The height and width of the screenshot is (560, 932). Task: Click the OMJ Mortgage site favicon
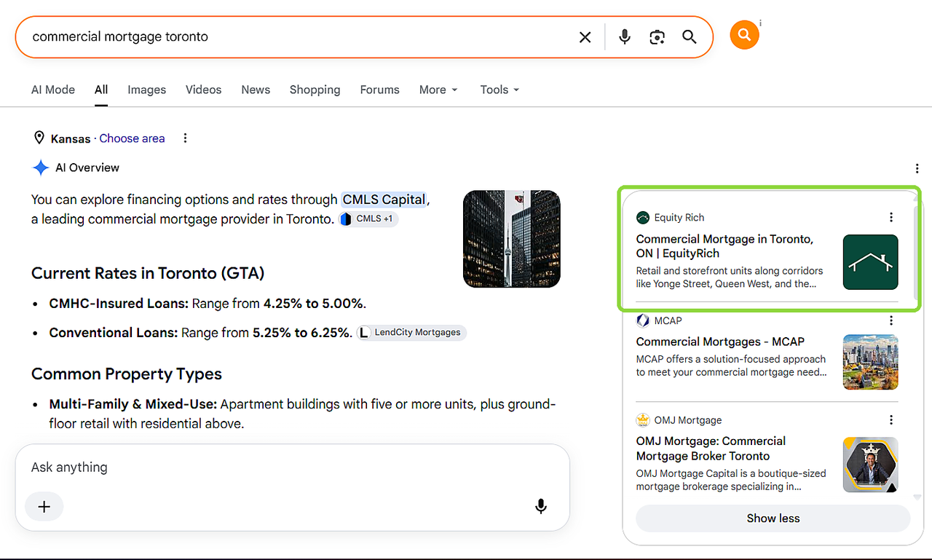click(643, 420)
